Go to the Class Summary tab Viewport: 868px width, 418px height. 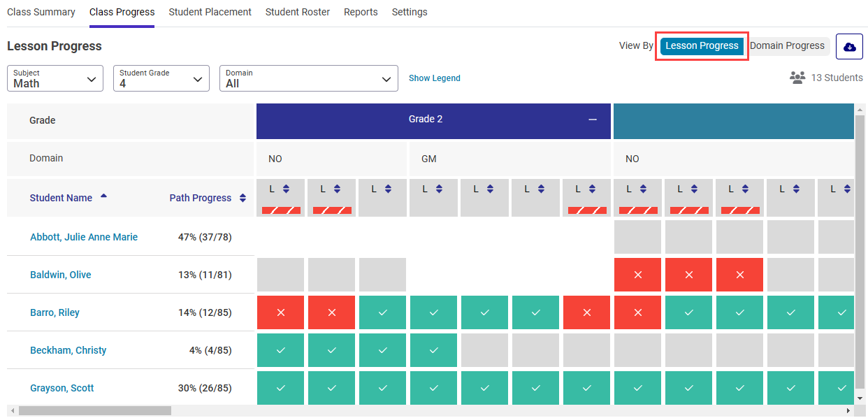(x=41, y=12)
